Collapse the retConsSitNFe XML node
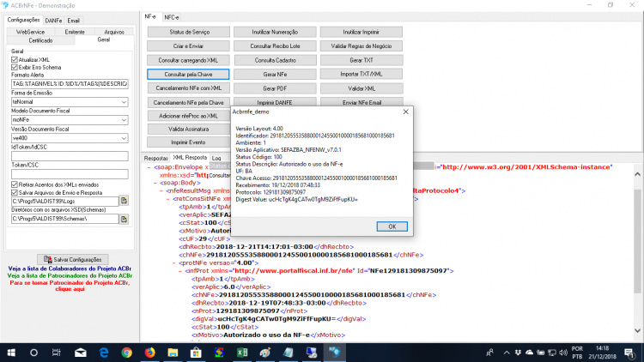 [168, 199]
